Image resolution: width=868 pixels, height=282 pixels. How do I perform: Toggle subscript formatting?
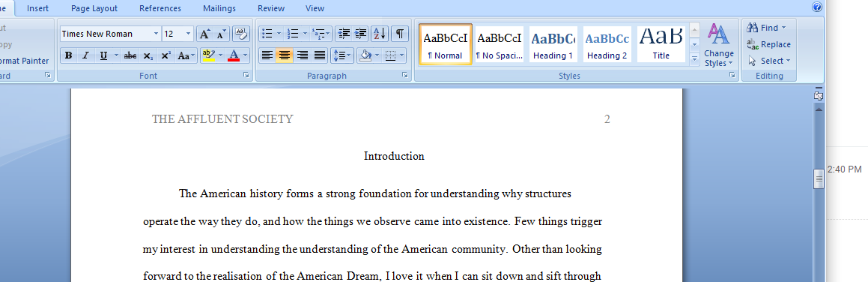tap(148, 55)
